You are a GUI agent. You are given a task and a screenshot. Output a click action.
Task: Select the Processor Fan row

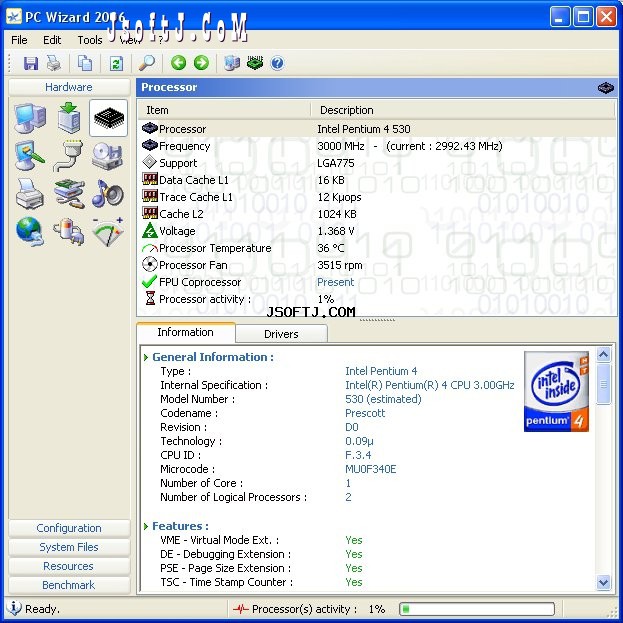click(377, 265)
